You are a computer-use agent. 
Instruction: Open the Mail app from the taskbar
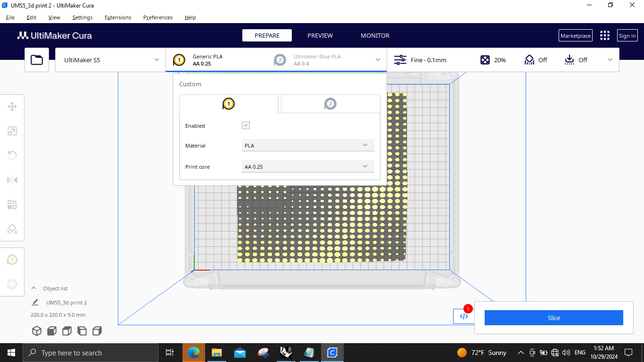[240, 353]
